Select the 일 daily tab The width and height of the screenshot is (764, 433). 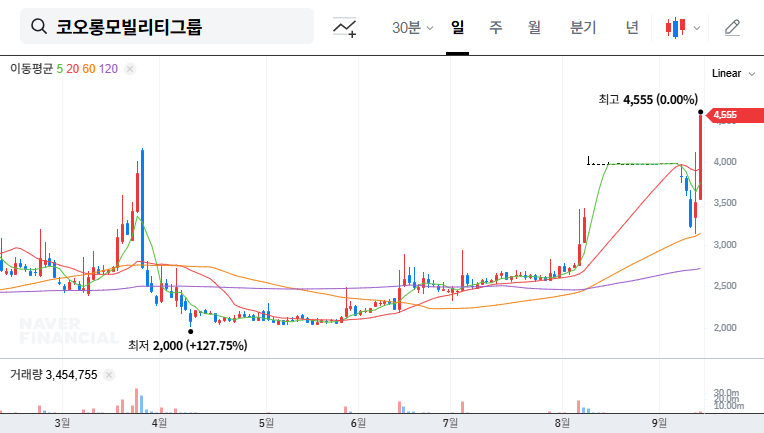pos(458,27)
